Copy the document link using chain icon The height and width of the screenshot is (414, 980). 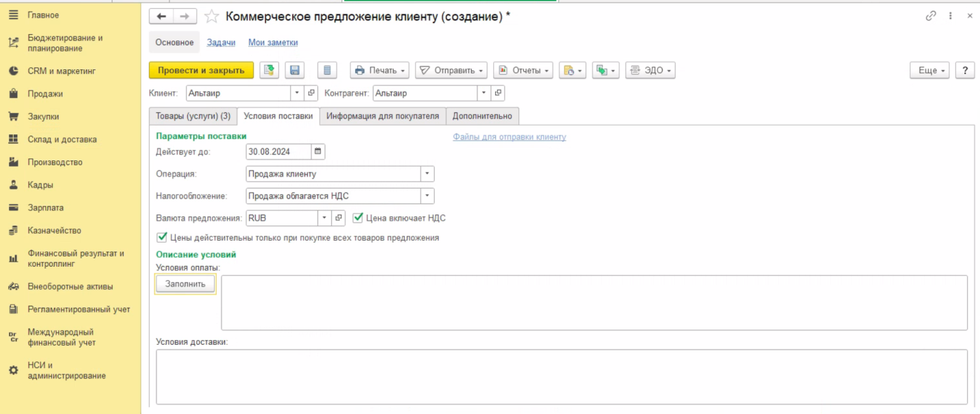(931, 16)
